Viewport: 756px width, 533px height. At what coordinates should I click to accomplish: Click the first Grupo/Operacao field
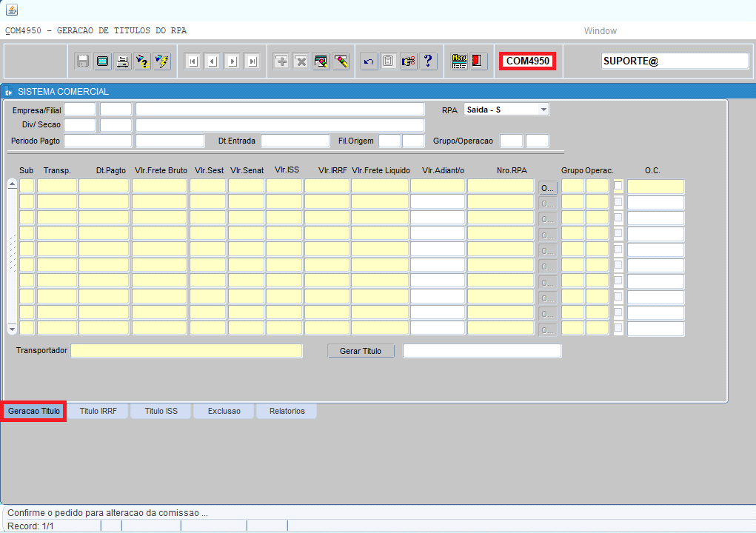pos(512,141)
